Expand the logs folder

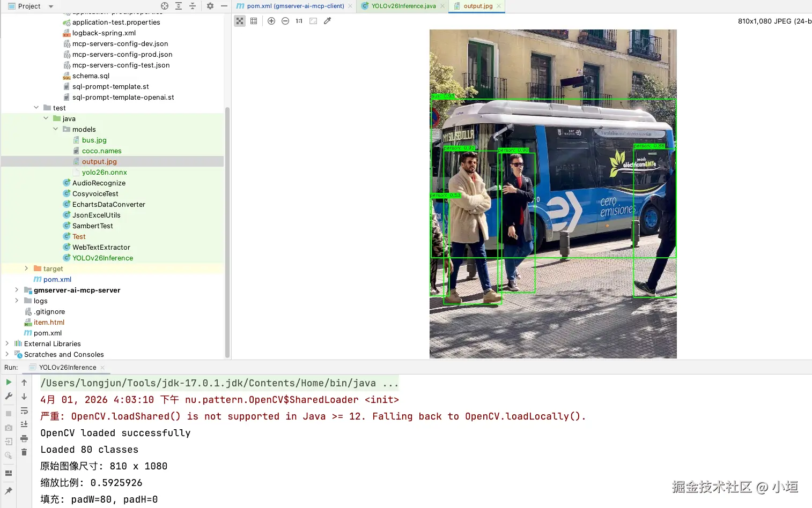click(17, 301)
